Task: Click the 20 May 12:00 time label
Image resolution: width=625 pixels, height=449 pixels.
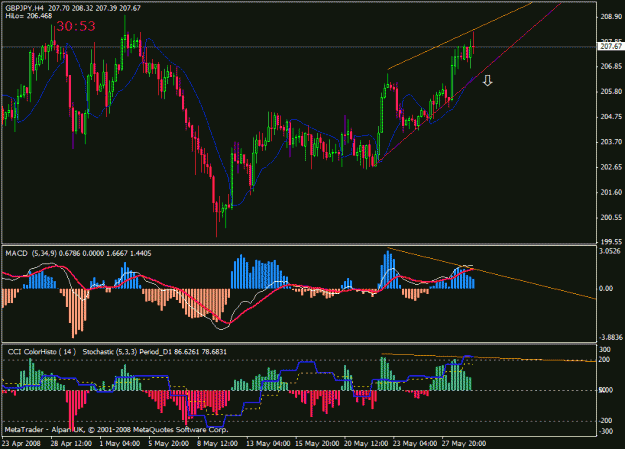Action: pos(366,443)
